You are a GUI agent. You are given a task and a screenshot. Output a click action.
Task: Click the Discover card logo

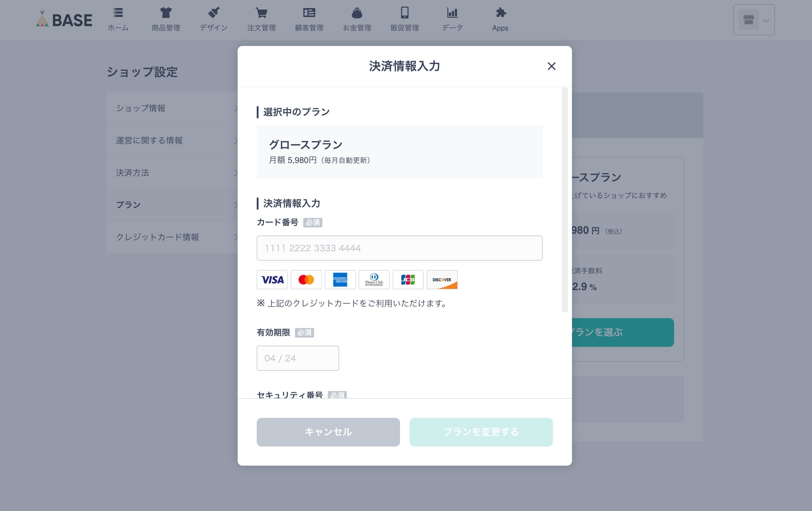(x=442, y=279)
